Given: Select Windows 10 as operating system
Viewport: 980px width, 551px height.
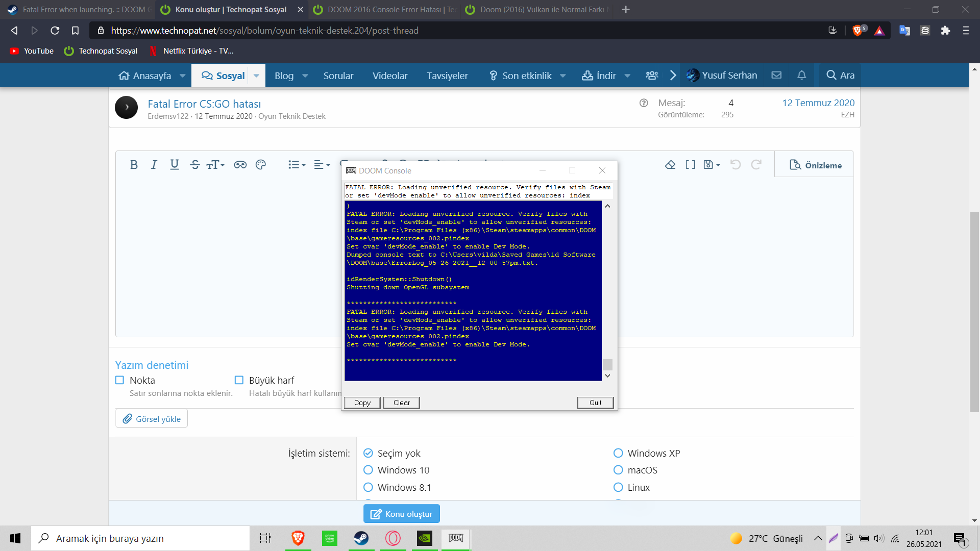Looking at the screenshot, I should click(368, 470).
